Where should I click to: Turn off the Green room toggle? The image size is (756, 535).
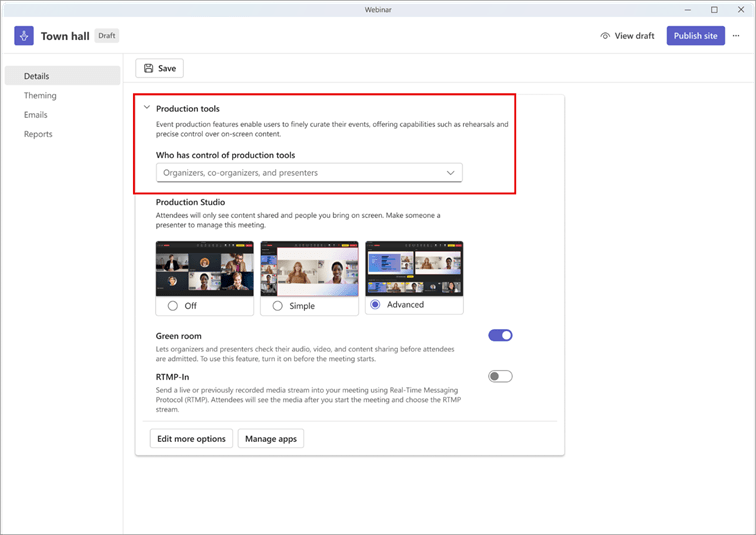500,335
